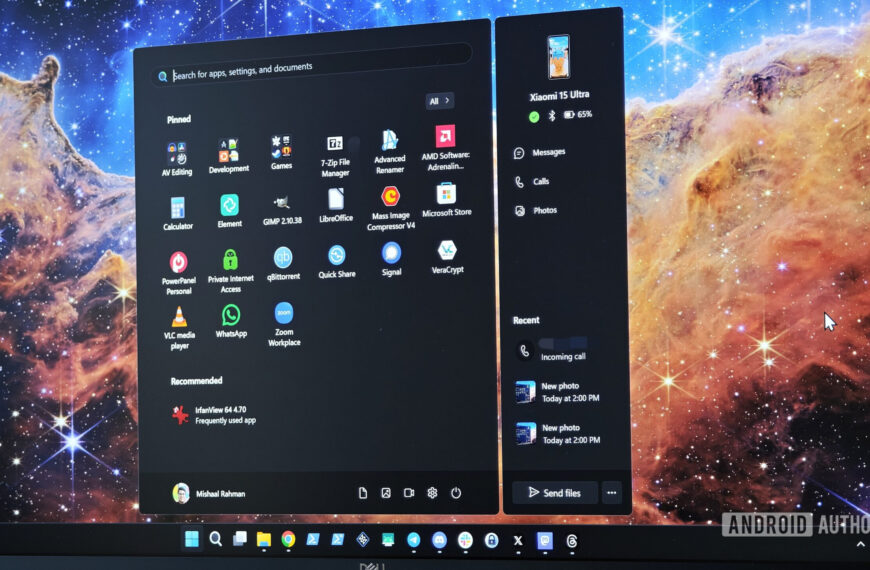Open Mass Image Compressor V4

point(391,208)
